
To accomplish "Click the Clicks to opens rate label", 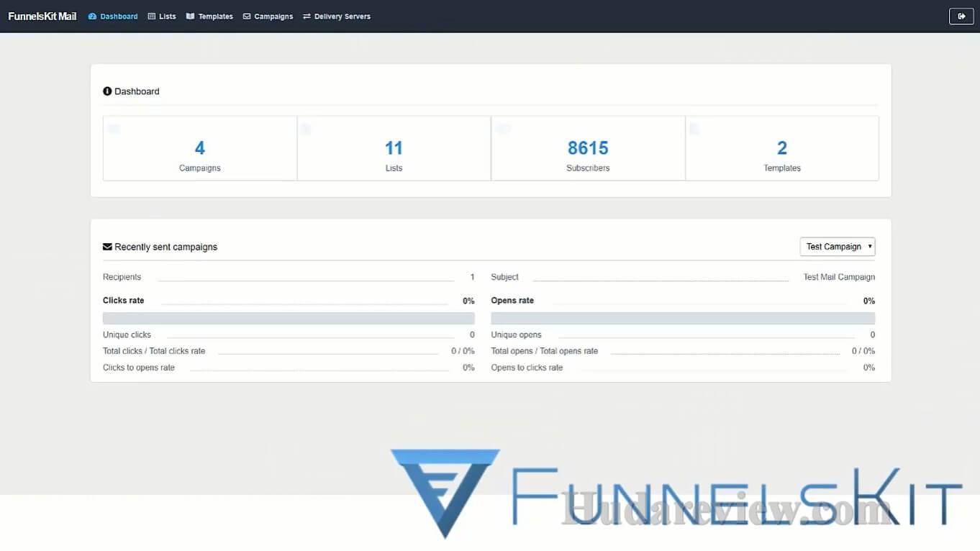I will point(139,368).
